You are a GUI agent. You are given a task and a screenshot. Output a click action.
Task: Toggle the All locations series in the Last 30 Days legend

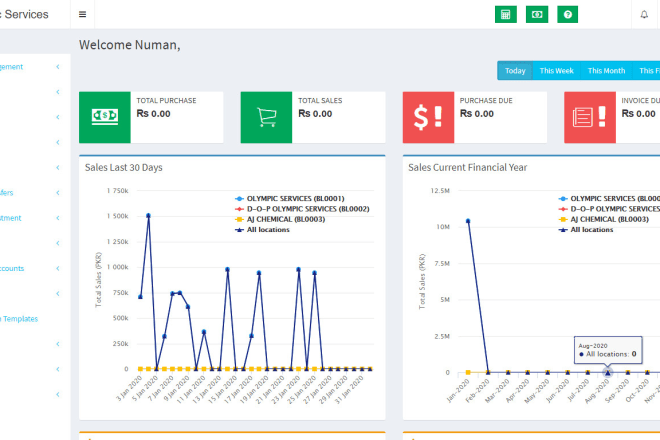263,230
